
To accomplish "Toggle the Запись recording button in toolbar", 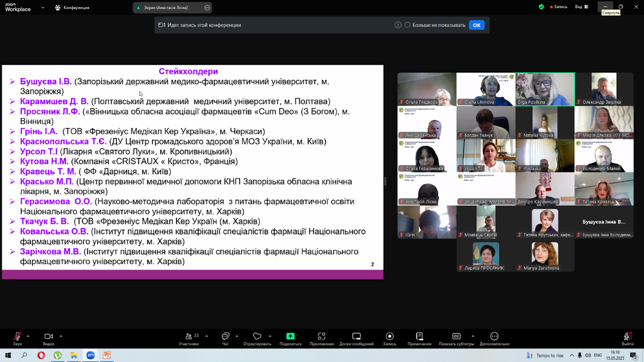I will pos(390,336).
